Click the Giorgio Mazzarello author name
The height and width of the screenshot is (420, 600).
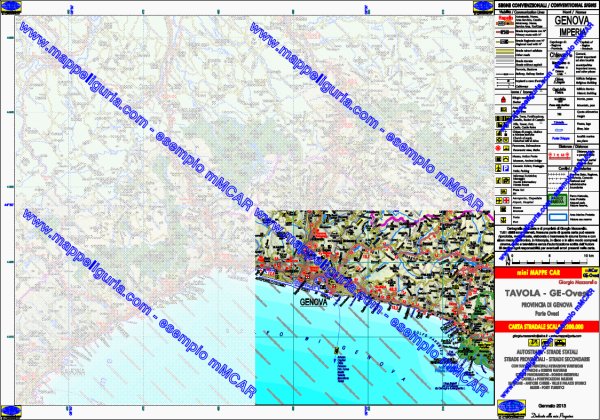point(578,282)
